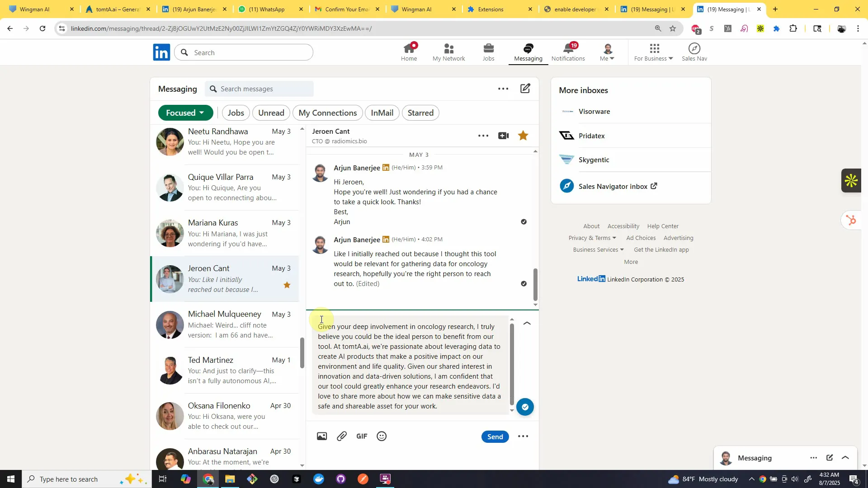Image resolution: width=868 pixels, height=488 pixels.
Task: Open Jeroen Cant conversation options menu
Action: coord(483,136)
